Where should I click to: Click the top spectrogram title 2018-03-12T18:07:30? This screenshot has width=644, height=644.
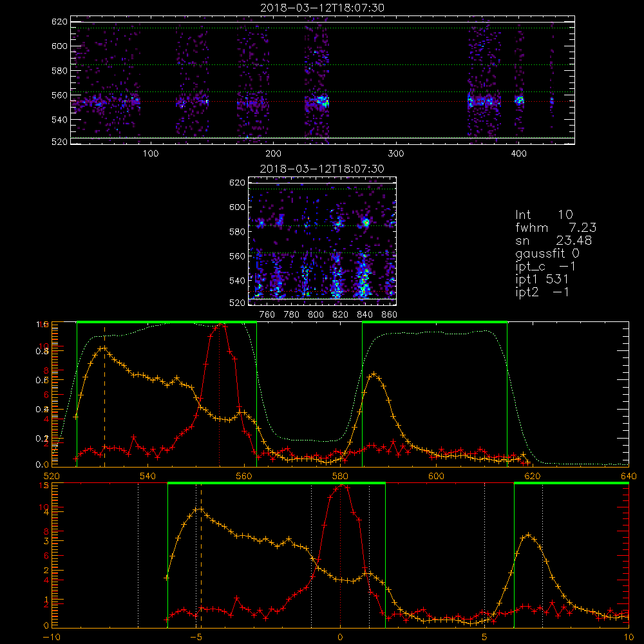[x=323, y=8]
